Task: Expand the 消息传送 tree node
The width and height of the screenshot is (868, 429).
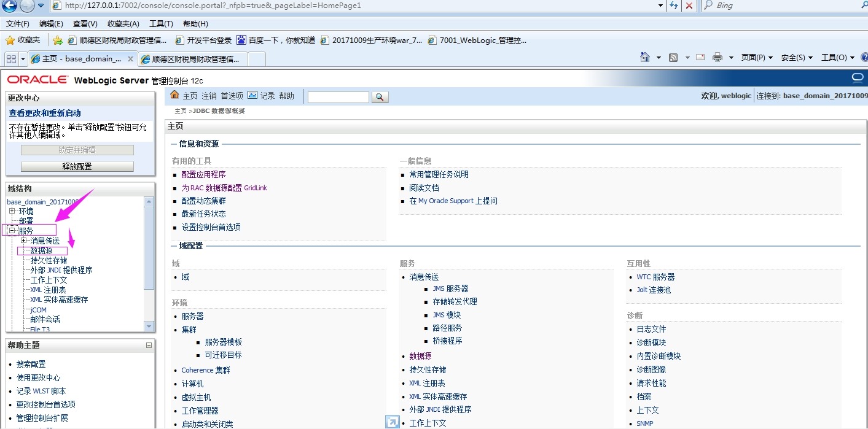Action: [x=24, y=240]
